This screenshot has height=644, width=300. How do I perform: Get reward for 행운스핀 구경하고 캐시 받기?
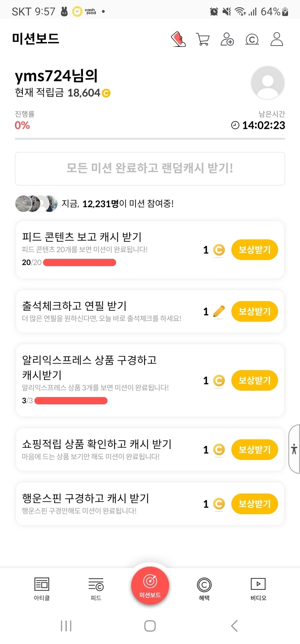[254, 504]
